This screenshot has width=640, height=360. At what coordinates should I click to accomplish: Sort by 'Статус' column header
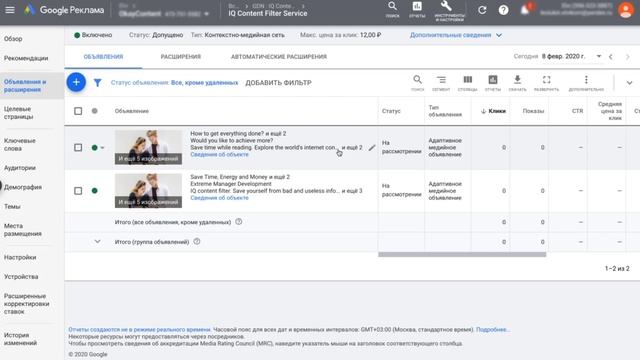391,111
